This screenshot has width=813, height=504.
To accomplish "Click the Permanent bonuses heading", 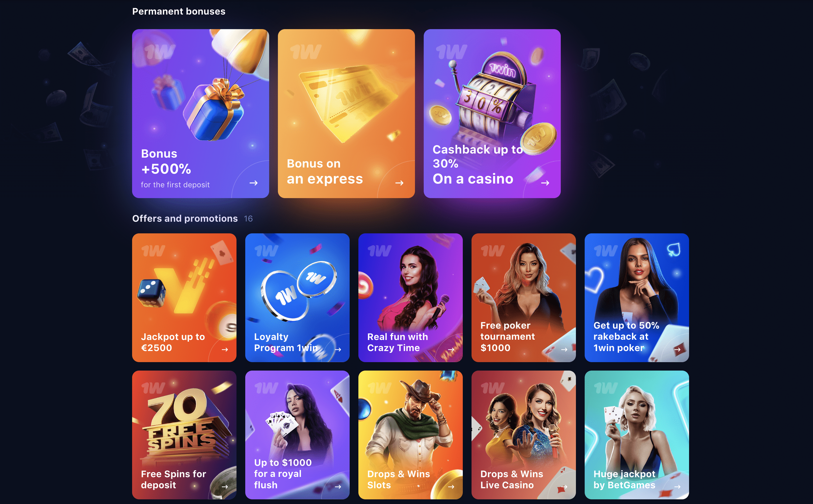I will 179,11.
